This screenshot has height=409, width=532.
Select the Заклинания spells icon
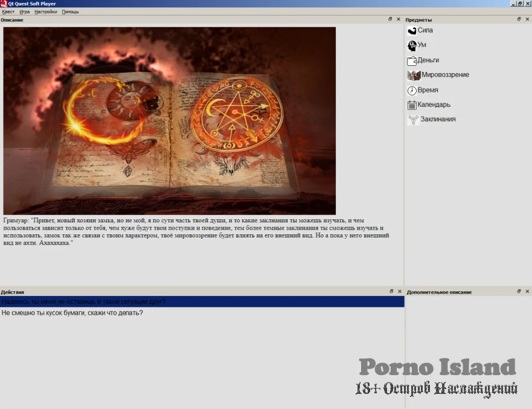click(413, 120)
